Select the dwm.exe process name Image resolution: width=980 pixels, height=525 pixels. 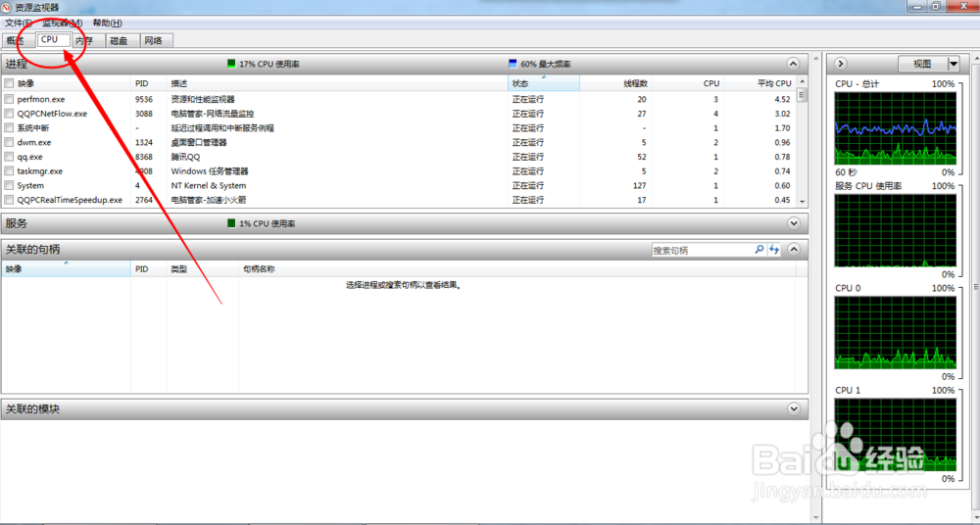[34, 142]
